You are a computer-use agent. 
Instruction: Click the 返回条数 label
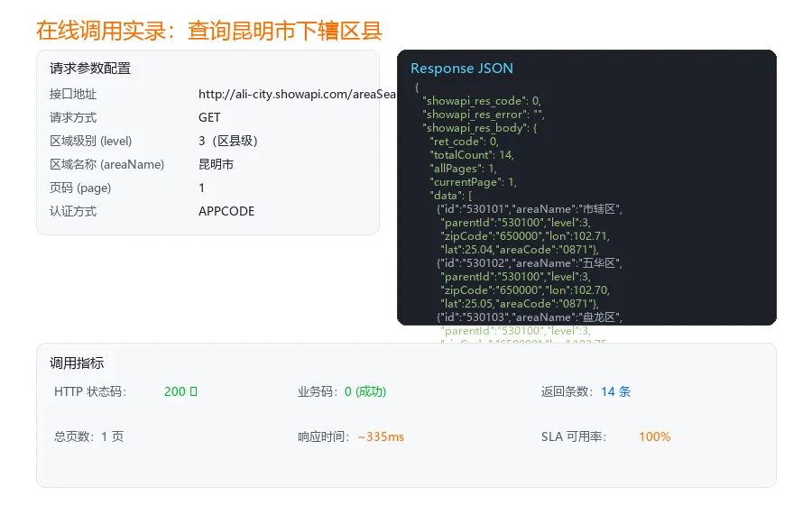pos(567,391)
